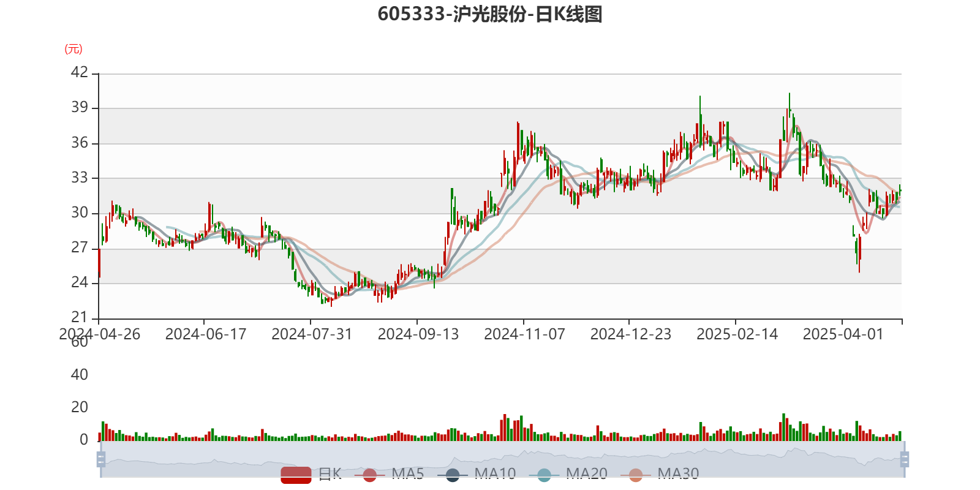Toggle the 日K candlestick series in legend
This screenshot has width=980, height=490.
click(311, 474)
